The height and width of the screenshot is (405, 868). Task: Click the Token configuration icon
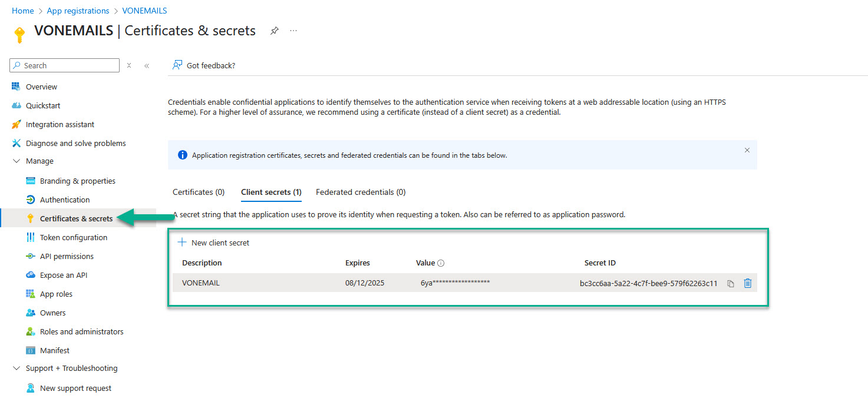click(31, 237)
